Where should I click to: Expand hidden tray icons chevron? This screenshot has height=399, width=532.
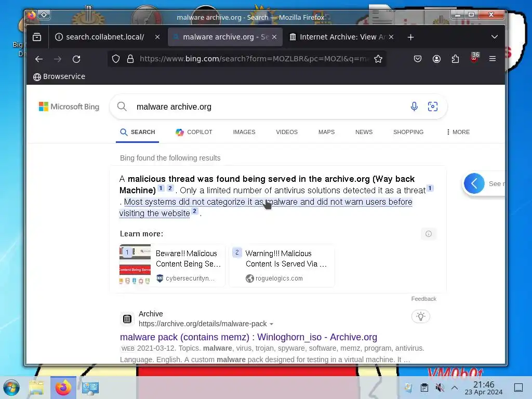(x=455, y=388)
